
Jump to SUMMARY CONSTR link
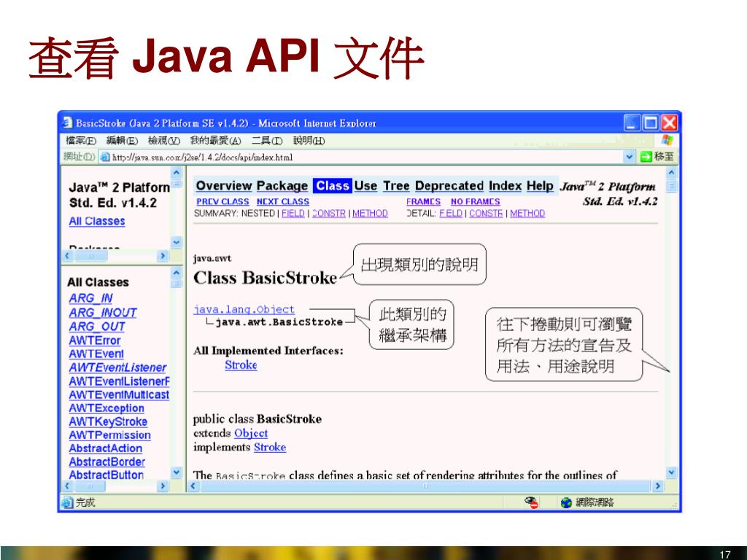[329, 214]
